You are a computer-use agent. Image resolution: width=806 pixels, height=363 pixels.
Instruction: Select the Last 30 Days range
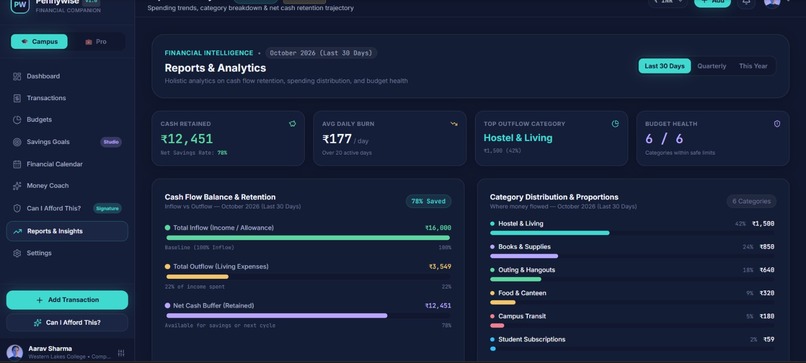(664, 66)
